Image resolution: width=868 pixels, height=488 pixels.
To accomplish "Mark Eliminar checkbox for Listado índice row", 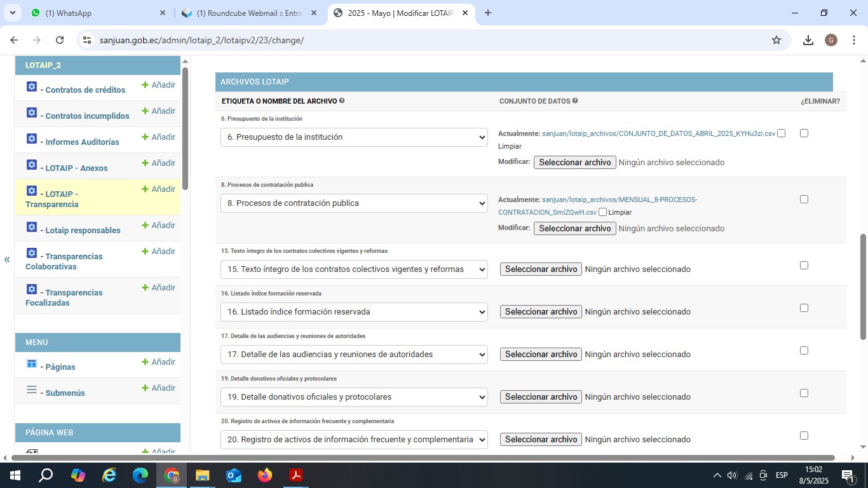I will 804,308.
